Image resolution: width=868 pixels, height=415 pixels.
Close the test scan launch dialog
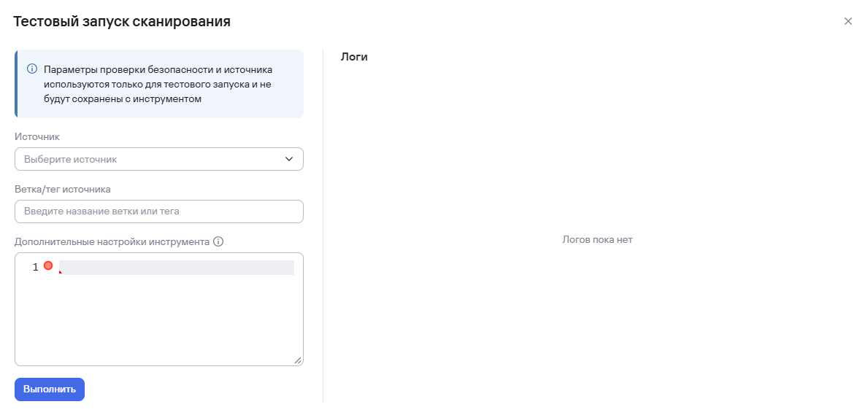(848, 22)
